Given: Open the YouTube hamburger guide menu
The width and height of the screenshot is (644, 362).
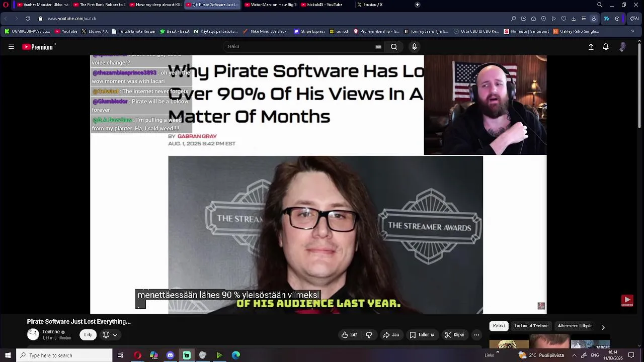Looking at the screenshot, I should pyautogui.click(x=11, y=47).
